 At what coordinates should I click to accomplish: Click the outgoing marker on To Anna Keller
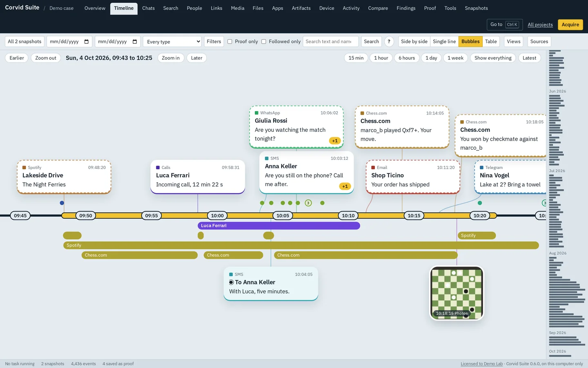tap(232, 283)
